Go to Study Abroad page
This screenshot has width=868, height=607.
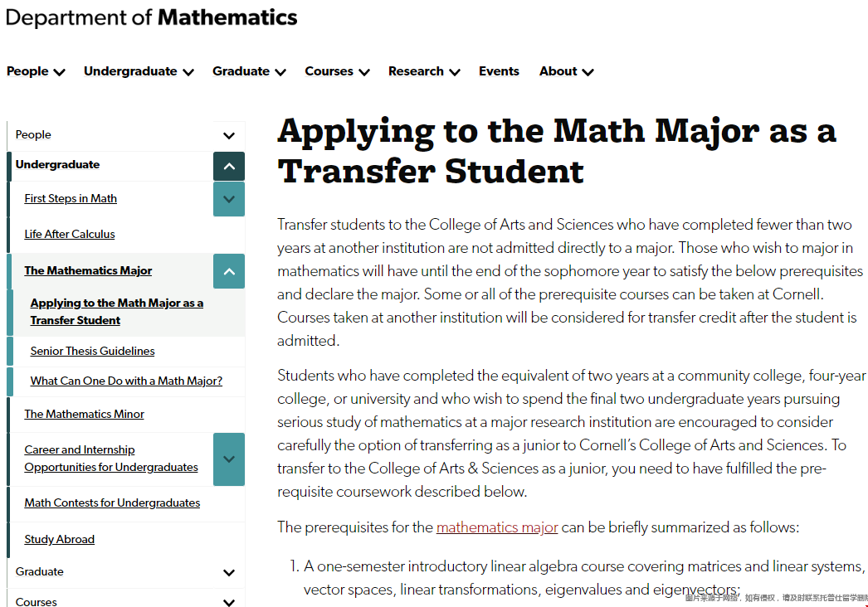pyautogui.click(x=59, y=540)
